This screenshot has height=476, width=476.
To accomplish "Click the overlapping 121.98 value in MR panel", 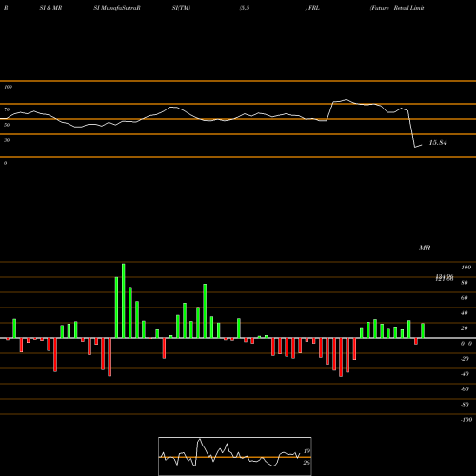I will click(x=445, y=278).
